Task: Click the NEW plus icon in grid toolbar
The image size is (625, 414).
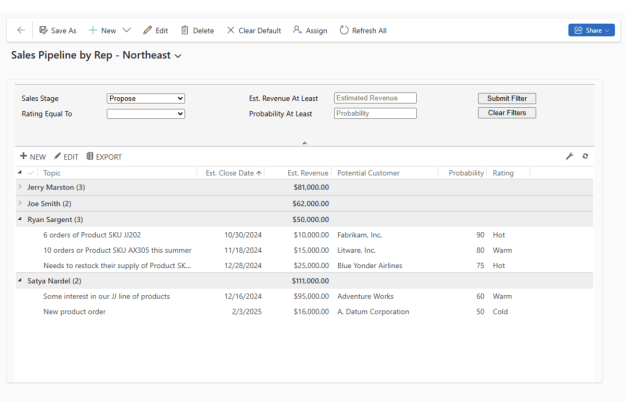Action: 24,156
